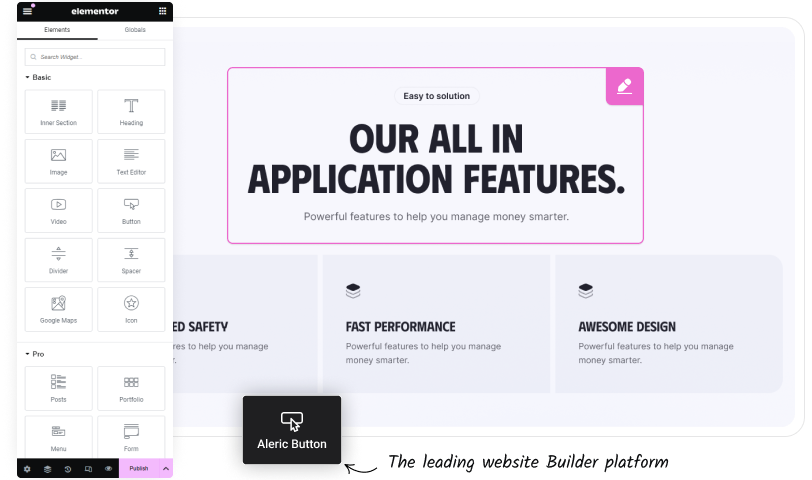Toggle responsive mode device icon
Image resolution: width=812 pixels, height=480 pixels.
(88, 468)
